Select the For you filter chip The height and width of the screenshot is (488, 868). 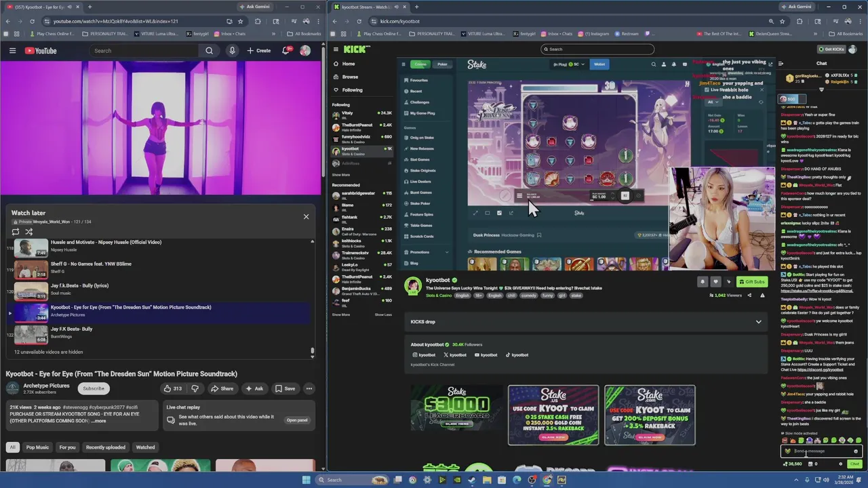pos(67,447)
